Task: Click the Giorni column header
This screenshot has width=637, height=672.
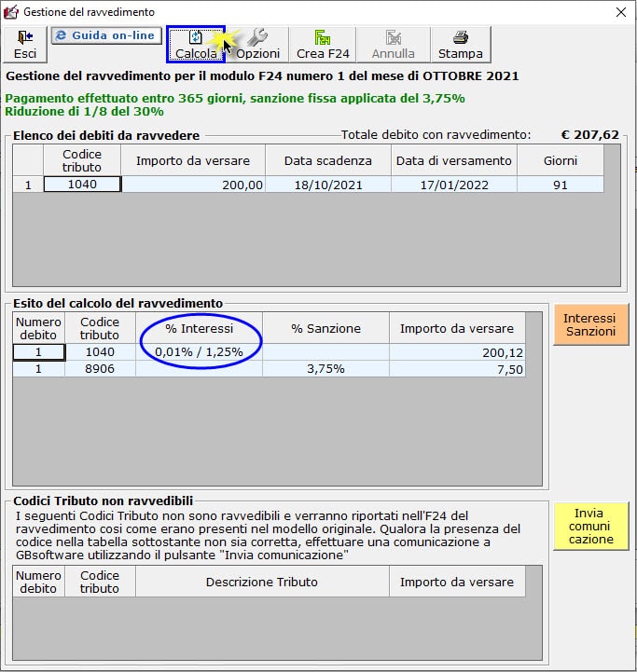Action: 561,160
